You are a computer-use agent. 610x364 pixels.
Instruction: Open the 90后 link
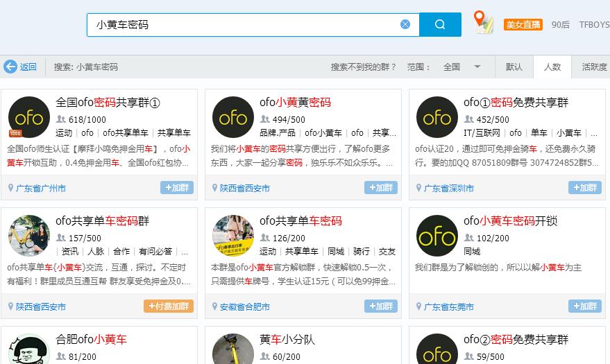[560, 25]
